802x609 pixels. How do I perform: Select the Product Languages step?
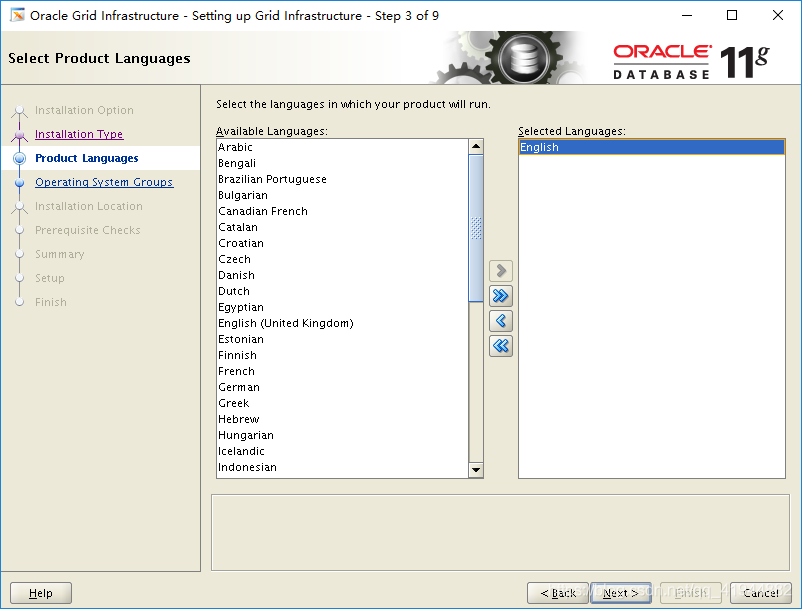tap(87, 158)
